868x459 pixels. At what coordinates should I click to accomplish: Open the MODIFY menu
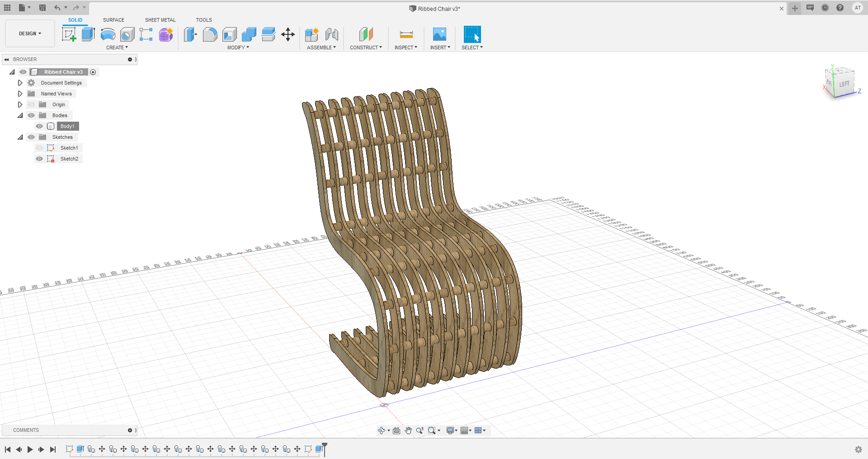(x=238, y=47)
